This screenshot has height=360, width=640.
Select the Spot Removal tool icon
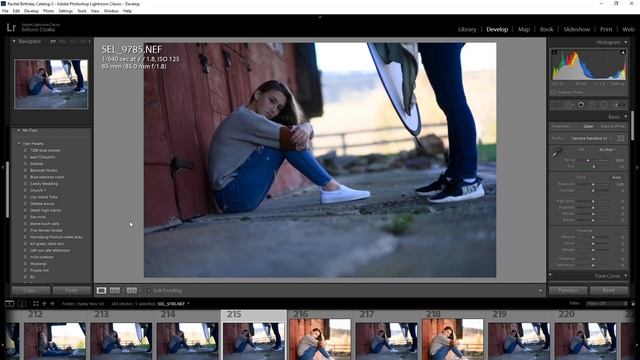click(569, 105)
